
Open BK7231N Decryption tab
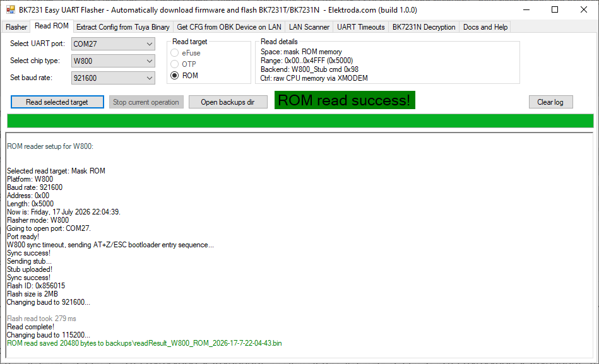(x=424, y=27)
